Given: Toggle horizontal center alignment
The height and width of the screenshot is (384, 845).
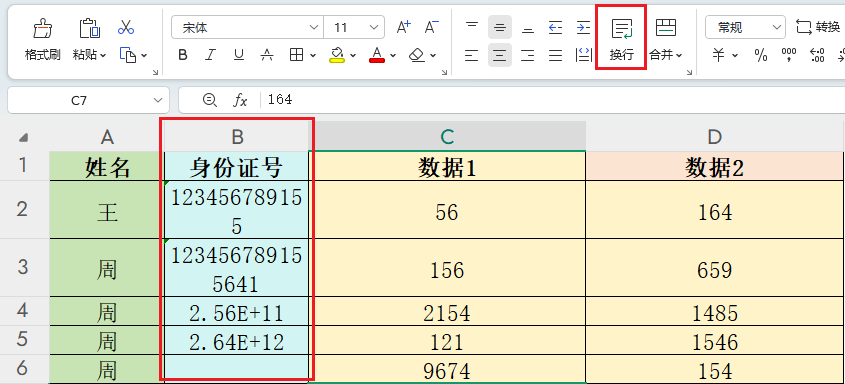Looking at the screenshot, I should click(500, 54).
